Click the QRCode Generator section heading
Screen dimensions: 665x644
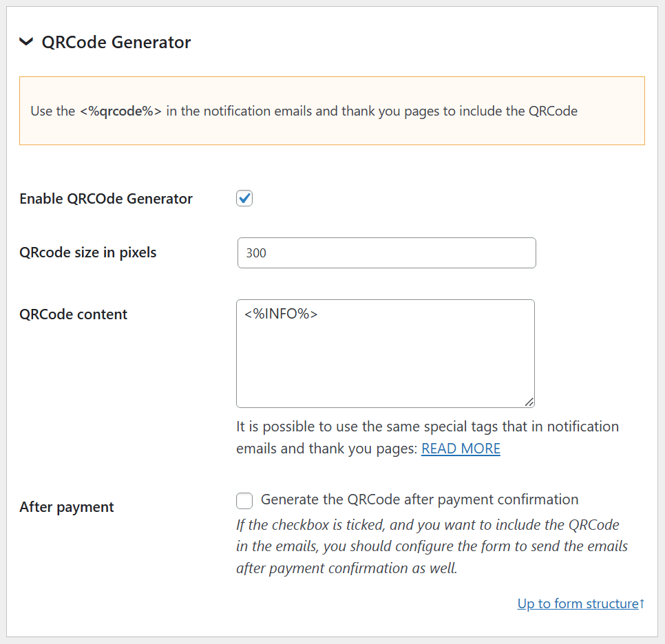pyautogui.click(x=116, y=42)
